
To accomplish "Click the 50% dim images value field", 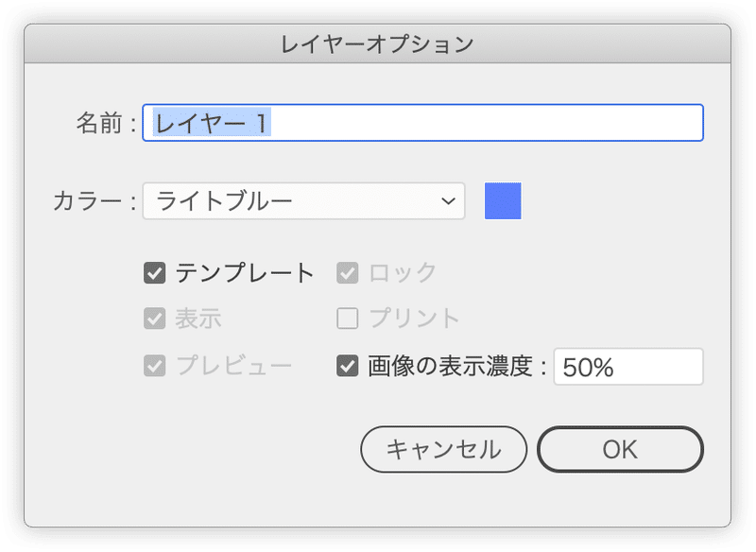I will [x=628, y=367].
